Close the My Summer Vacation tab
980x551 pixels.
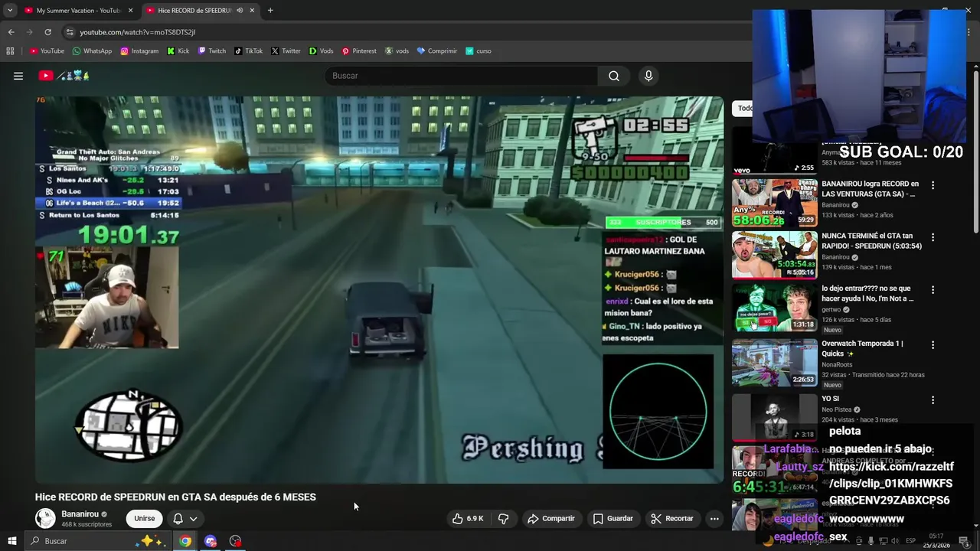[x=130, y=10]
